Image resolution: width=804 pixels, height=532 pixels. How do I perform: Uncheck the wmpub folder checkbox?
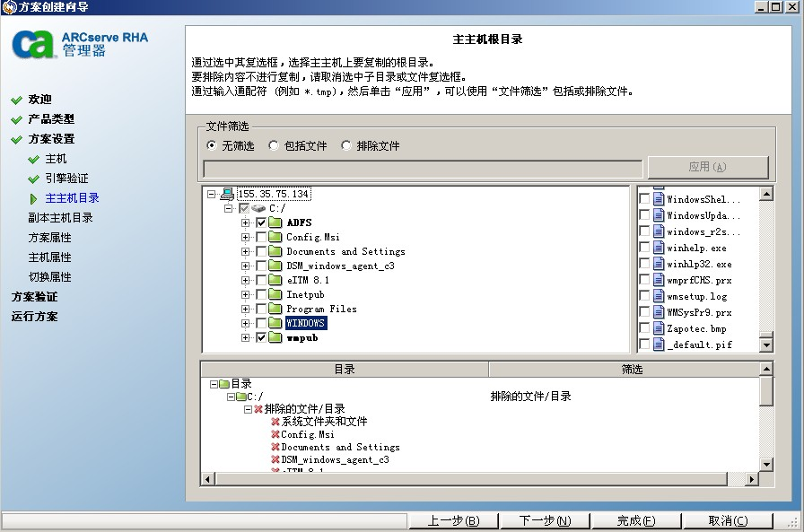tap(261, 337)
